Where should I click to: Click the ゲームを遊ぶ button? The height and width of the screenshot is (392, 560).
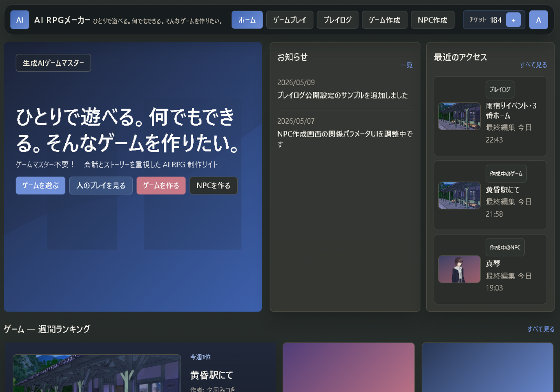40,185
